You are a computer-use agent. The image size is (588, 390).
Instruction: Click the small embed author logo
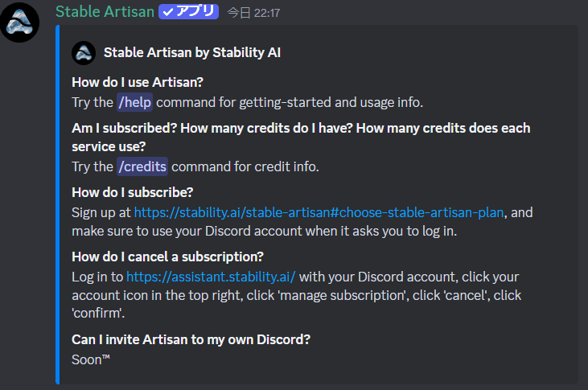coord(84,53)
